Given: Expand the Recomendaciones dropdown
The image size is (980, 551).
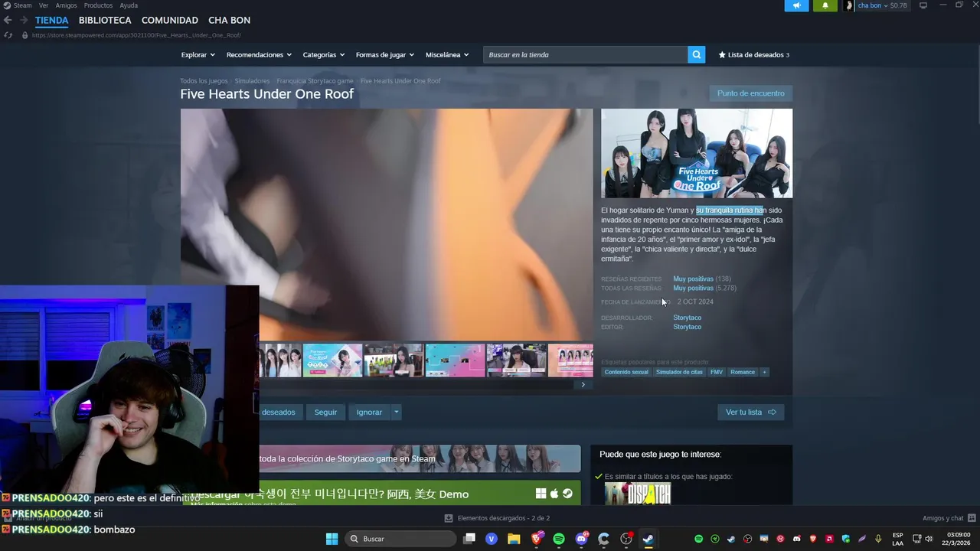Looking at the screenshot, I should (259, 54).
